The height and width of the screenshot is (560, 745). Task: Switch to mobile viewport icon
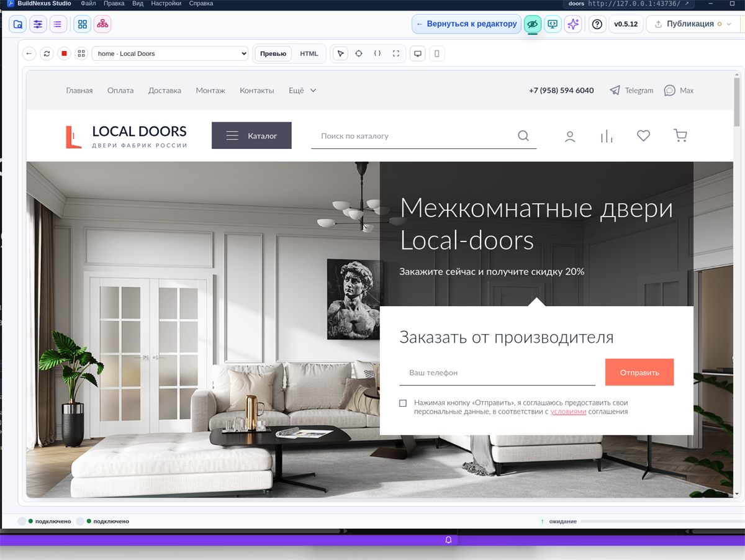pyautogui.click(x=436, y=53)
